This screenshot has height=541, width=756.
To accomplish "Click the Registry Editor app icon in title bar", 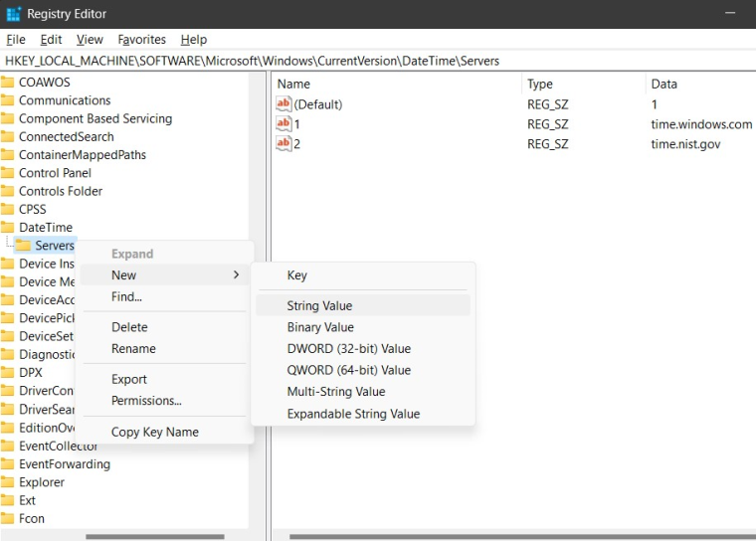I will click(13, 14).
